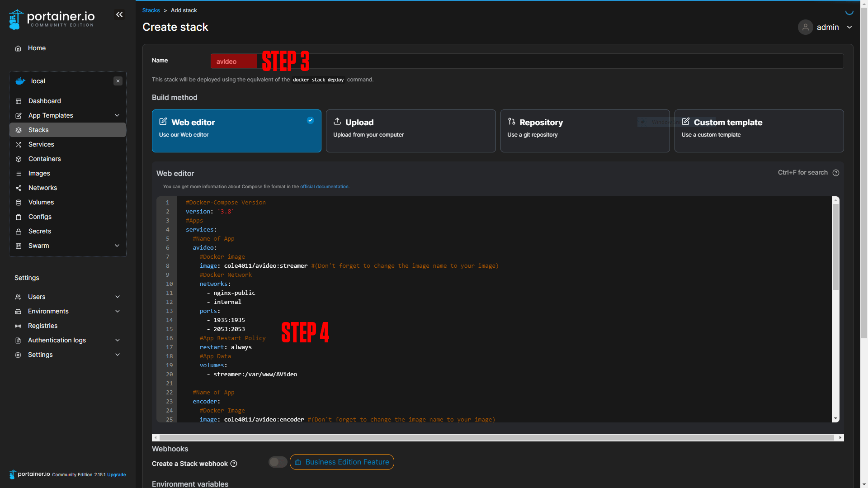The width and height of the screenshot is (868, 488).
Task: Click scroll-down arrow of code editor
Action: click(835, 419)
